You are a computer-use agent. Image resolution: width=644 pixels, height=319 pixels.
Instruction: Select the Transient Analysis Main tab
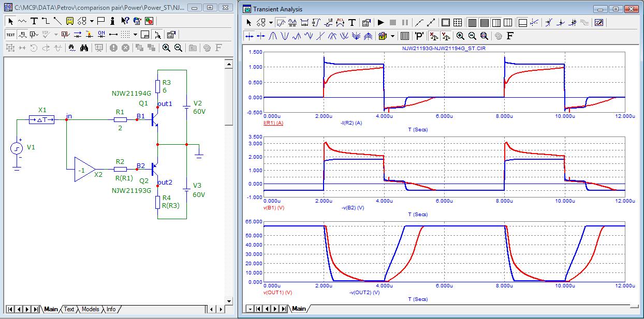point(299,309)
